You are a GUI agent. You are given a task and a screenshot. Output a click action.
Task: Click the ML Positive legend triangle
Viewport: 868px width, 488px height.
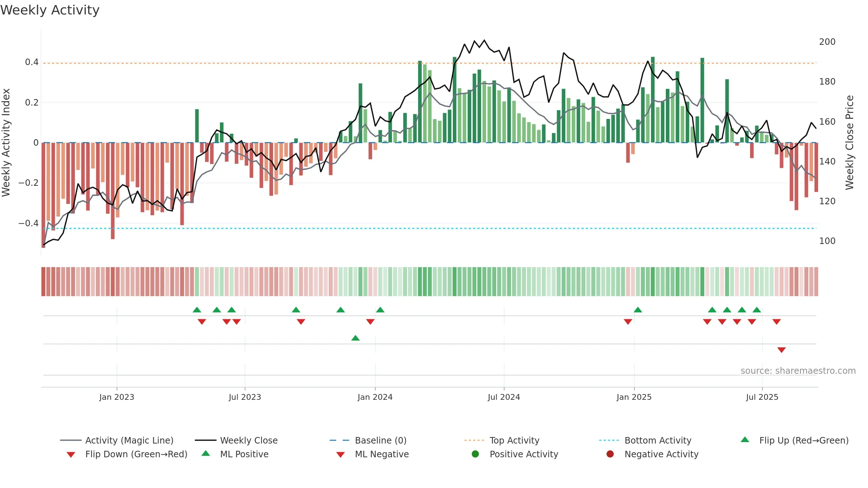click(206, 453)
